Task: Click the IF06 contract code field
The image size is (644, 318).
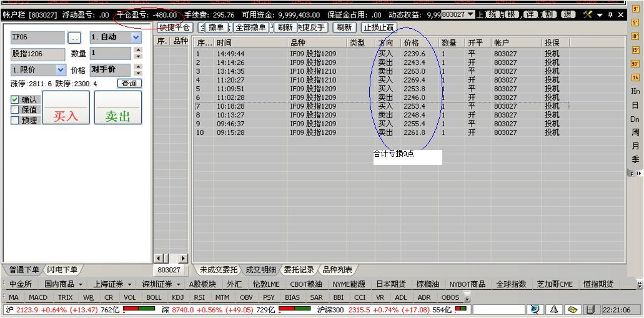Action: (37, 37)
